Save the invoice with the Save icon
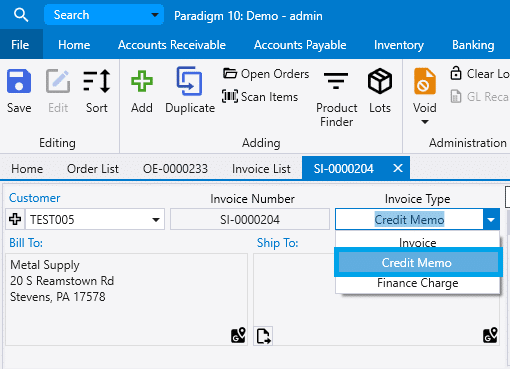The height and width of the screenshot is (369, 510). (19, 81)
